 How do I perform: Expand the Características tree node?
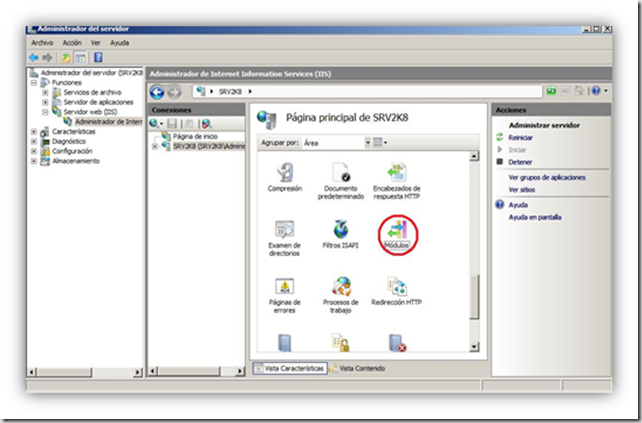(x=34, y=132)
